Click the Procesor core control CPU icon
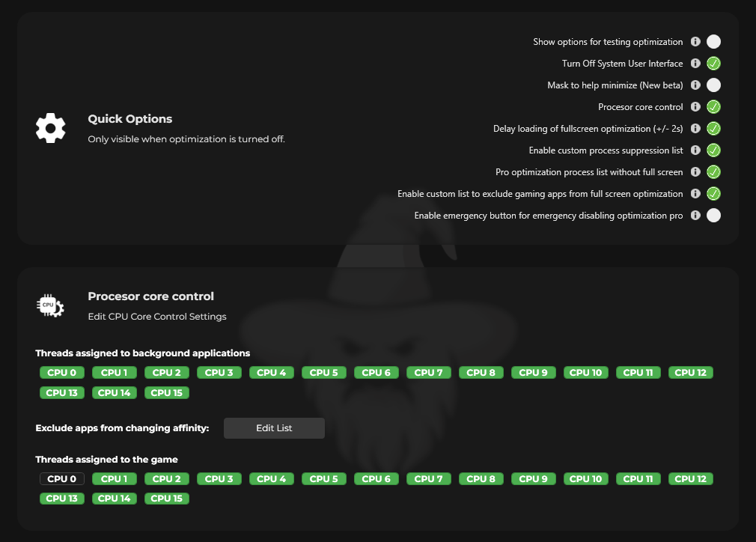Viewport: 756px width, 542px height. tap(51, 305)
